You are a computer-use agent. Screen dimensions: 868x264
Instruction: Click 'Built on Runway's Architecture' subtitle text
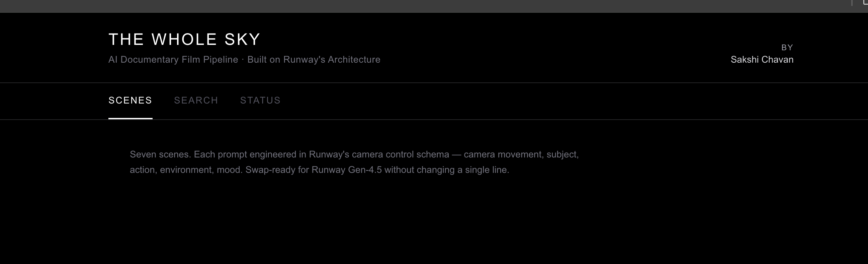(x=314, y=60)
